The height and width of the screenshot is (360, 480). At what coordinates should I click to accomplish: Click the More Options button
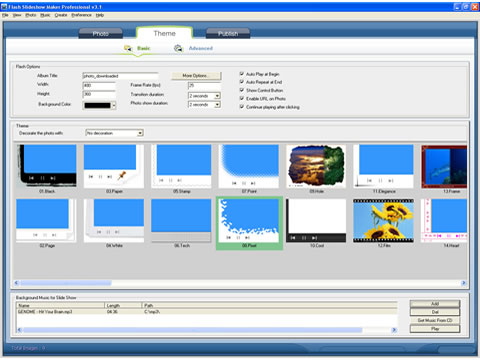(x=196, y=76)
